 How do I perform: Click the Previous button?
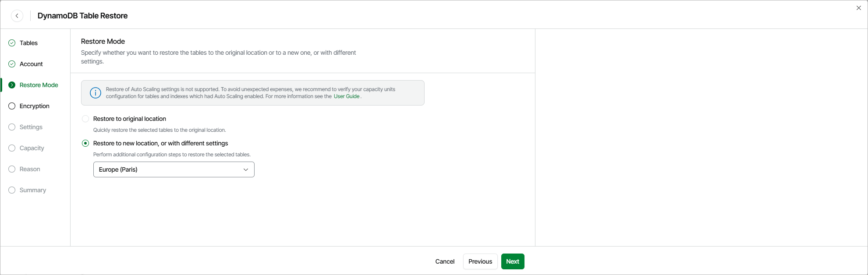tap(480, 261)
